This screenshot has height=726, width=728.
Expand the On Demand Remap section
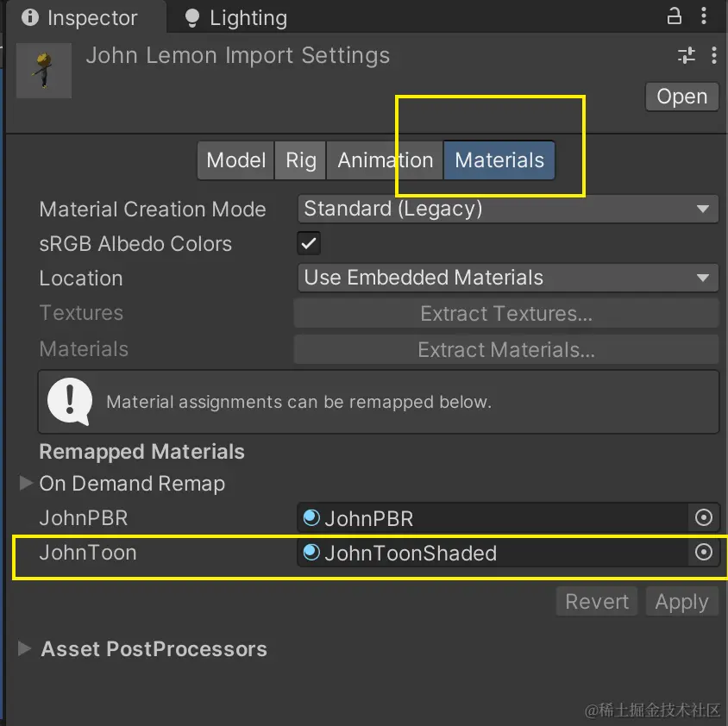(x=27, y=484)
